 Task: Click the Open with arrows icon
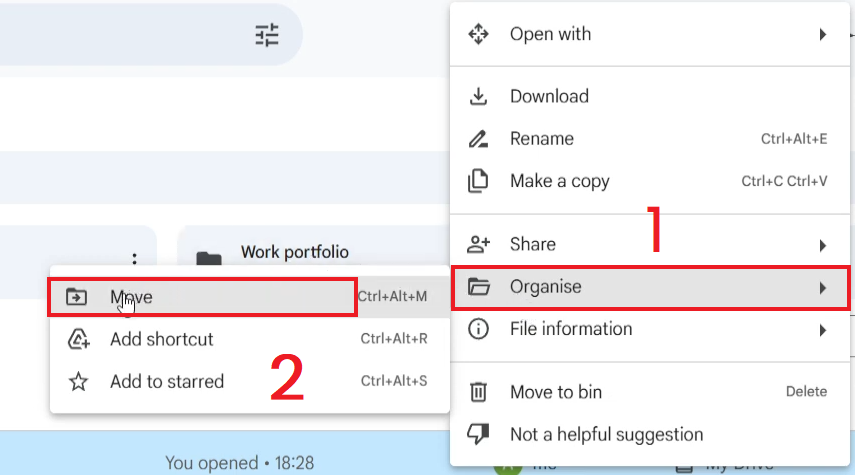[478, 34]
